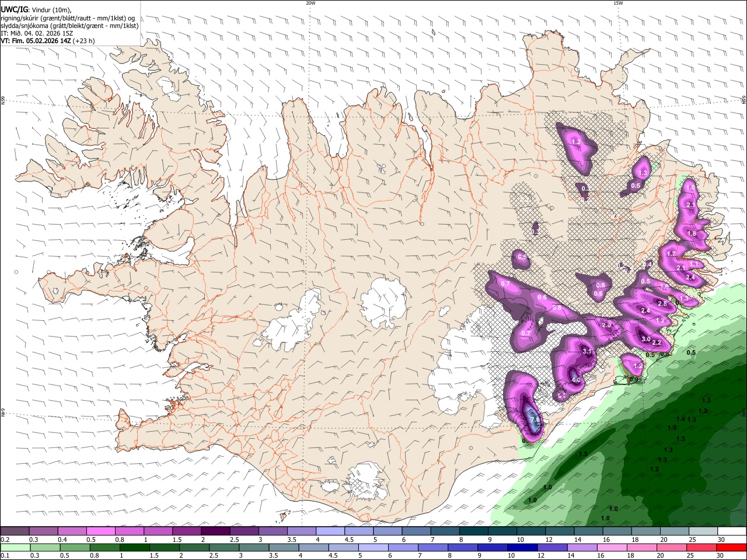This screenshot has height=560, width=747.
Task: Click the pink snow legend swatch between 0.5 and 0.8
Action: (100, 531)
